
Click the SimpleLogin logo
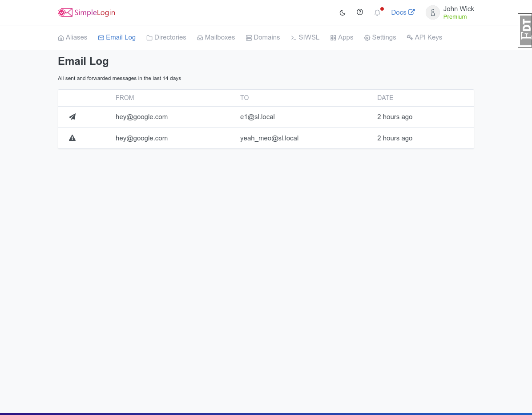(87, 12)
